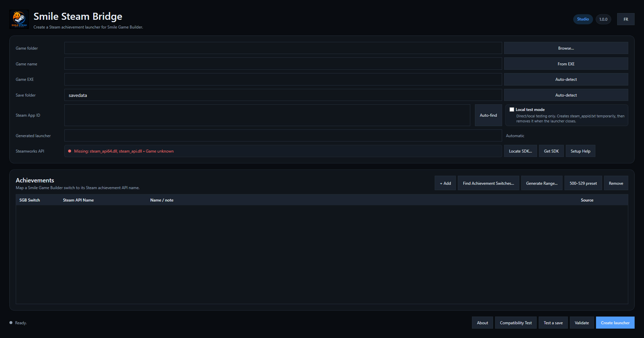Click Auto-detect next to Save folder
The width and height of the screenshot is (644, 338).
[x=566, y=95]
